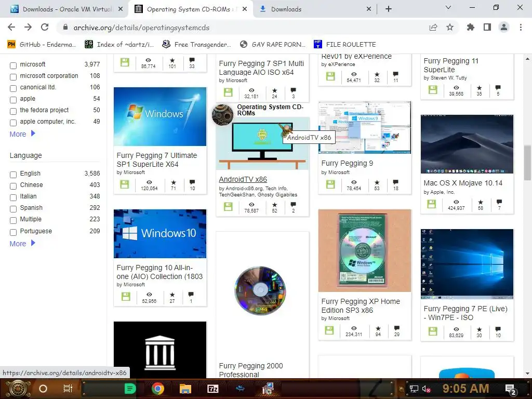Viewport: 532px width, 399px height.
Task: Check the fedora project filter
Action: click(13, 111)
